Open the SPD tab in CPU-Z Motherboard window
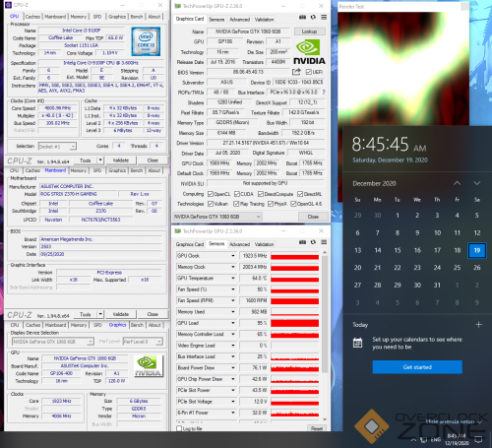 pos(97,170)
